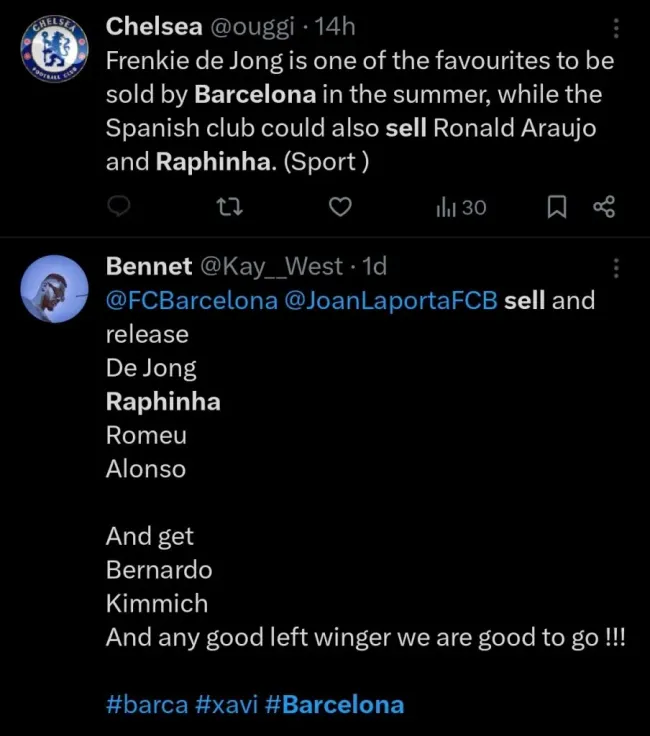The width and height of the screenshot is (650, 736).
Task: Open Bennet's profile avatar
Action: (54, 289)
